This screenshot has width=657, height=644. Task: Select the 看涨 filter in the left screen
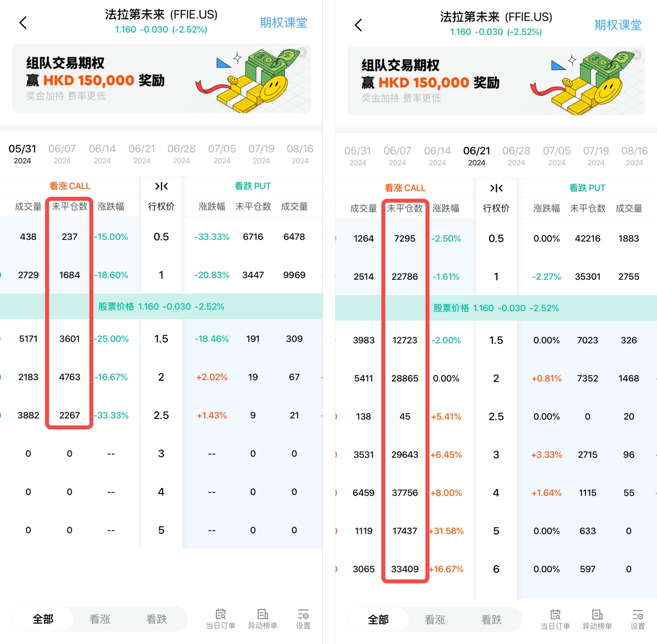point(100,619)
